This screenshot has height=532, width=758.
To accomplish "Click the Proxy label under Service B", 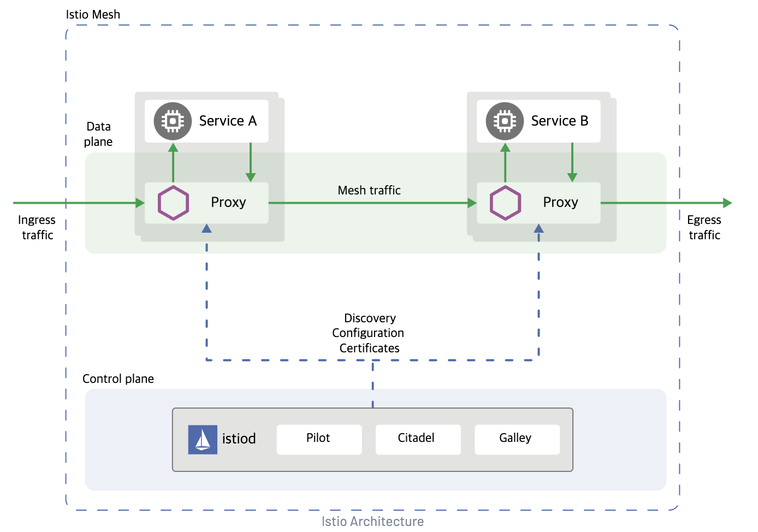I will [560, 203].
